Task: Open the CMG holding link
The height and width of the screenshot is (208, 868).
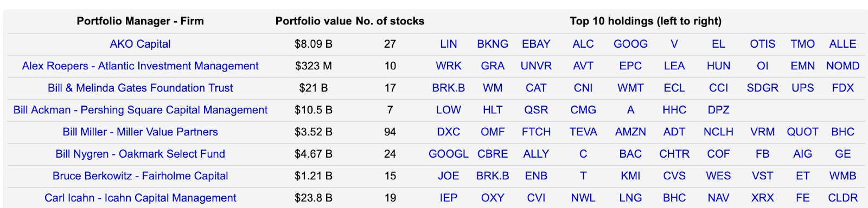Action: pos(583,110)
